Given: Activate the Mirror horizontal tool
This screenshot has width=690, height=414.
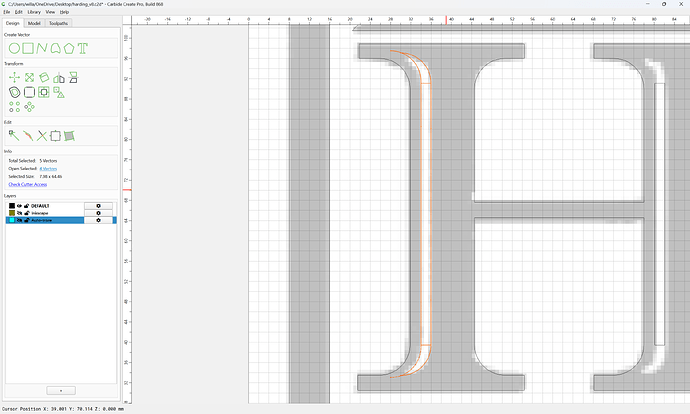Looking at the screenshot, I should click(x=59, y=78).
